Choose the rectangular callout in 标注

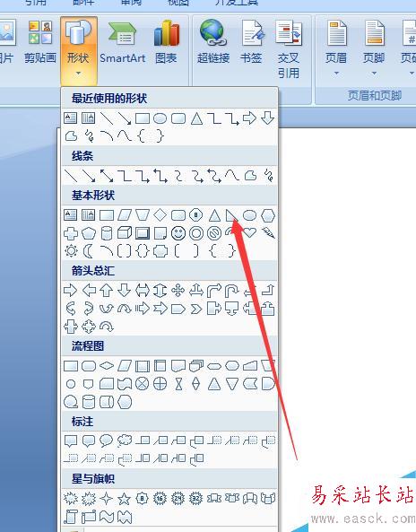click(x=71, y=440)
